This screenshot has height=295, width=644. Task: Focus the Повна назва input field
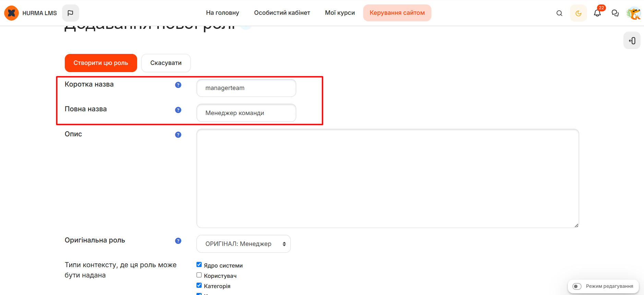point(246,113)
